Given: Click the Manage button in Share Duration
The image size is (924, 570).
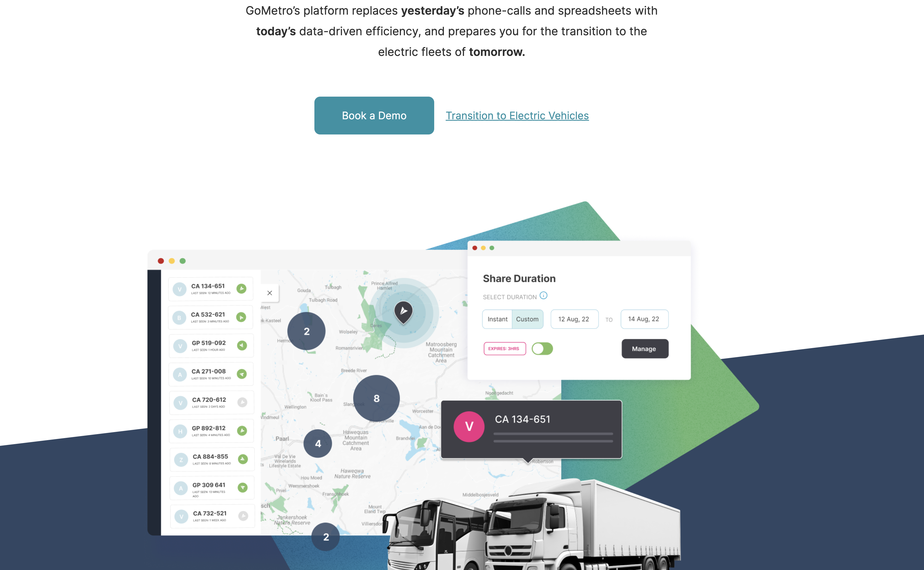Looking at the screenshot, I should point(643,349).
